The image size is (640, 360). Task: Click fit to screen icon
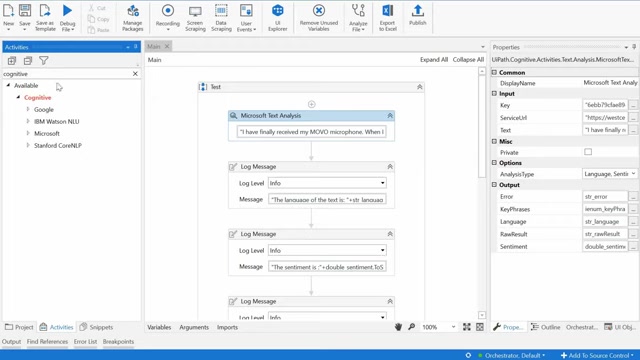coord(467,327)
